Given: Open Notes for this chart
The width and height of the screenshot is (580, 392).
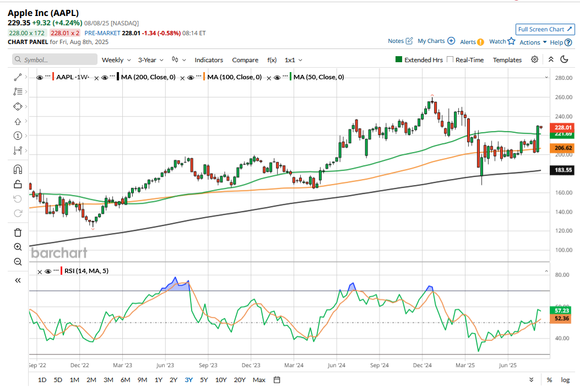Looking at the screenshot, I should coord(400,41).
